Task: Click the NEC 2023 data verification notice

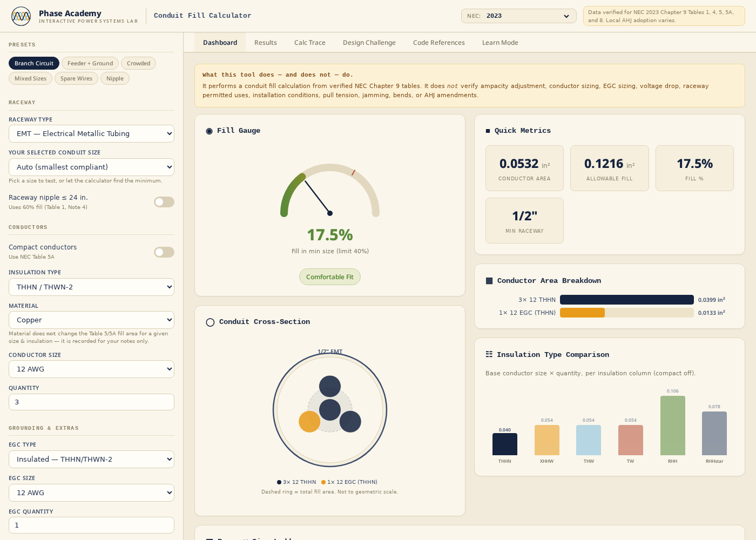Action: coord(664,16)
